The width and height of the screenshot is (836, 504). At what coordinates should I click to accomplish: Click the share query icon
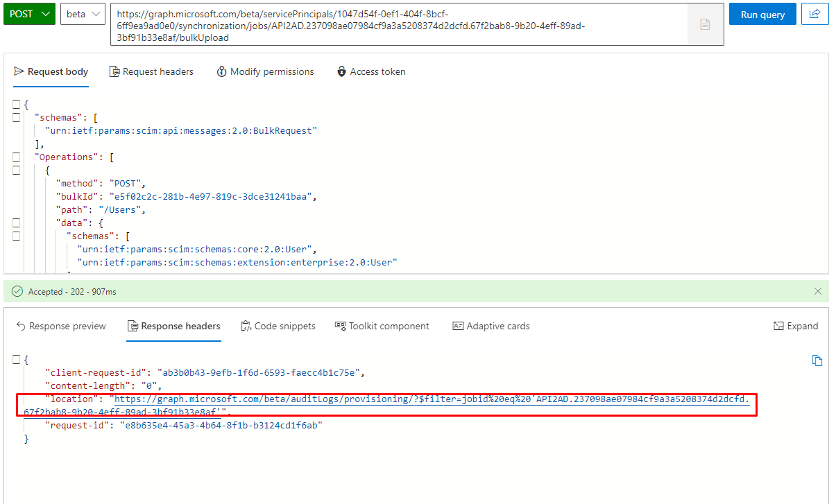pos(815,14)
